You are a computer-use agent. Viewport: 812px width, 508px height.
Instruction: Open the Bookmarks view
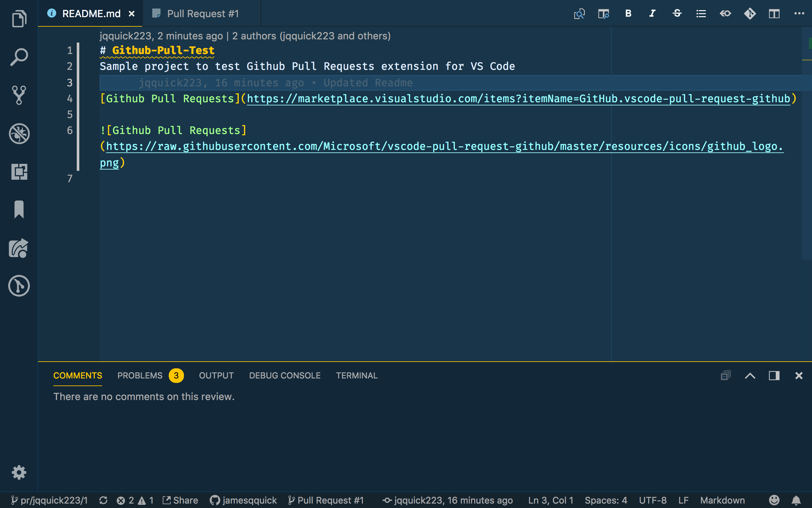click(x=19, y=210)
